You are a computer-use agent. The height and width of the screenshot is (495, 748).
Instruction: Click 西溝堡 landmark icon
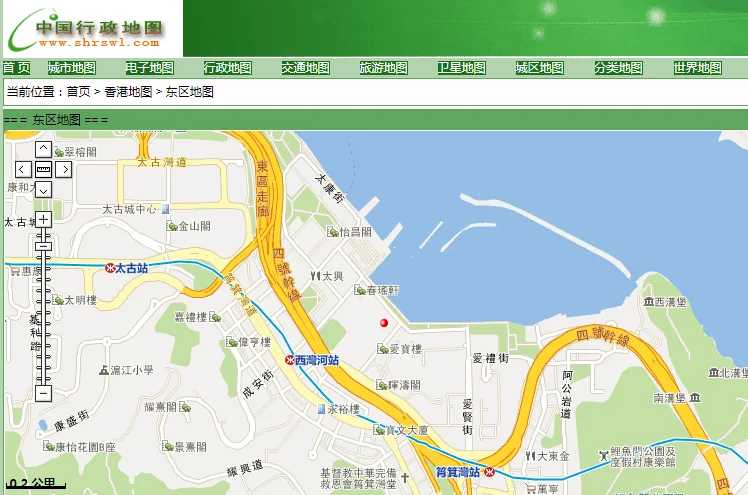(x=648, y=302)
